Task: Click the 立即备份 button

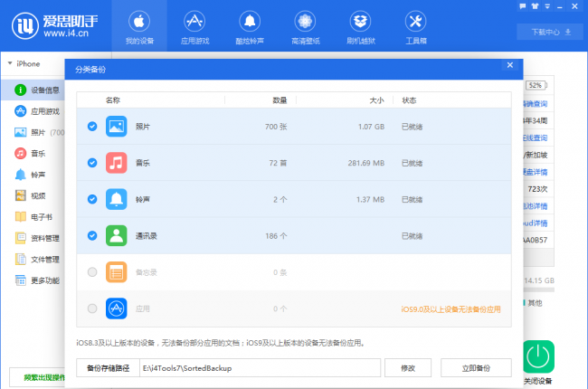Action: [476, 368]
